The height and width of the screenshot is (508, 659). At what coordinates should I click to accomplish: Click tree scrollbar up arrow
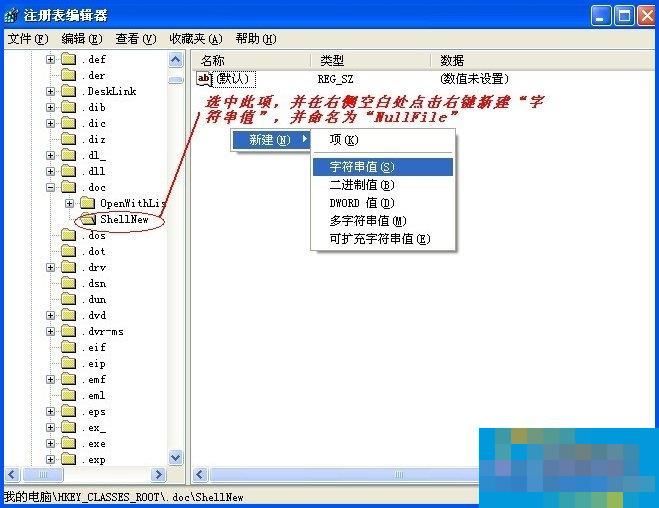[176, 60]
